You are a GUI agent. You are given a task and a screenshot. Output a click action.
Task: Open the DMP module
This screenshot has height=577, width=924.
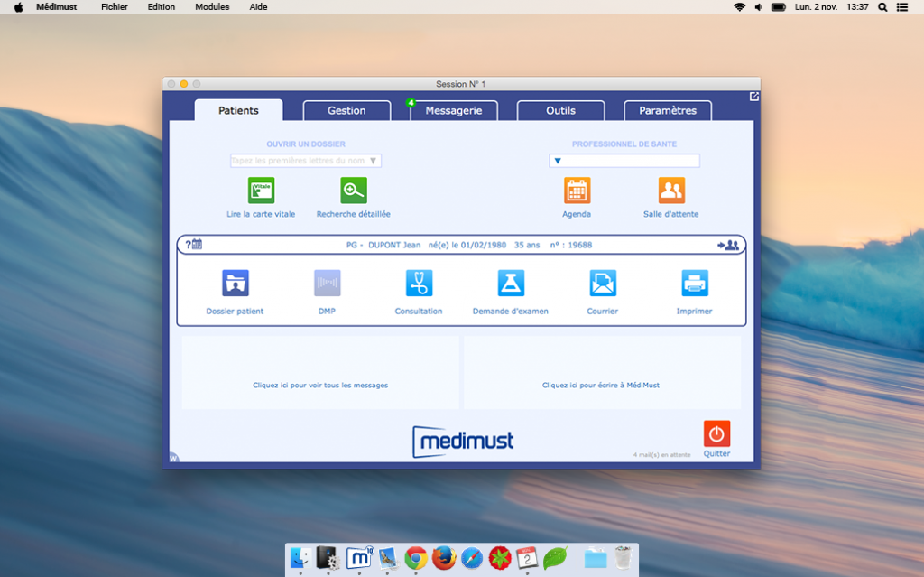click(x=327, y=284)
